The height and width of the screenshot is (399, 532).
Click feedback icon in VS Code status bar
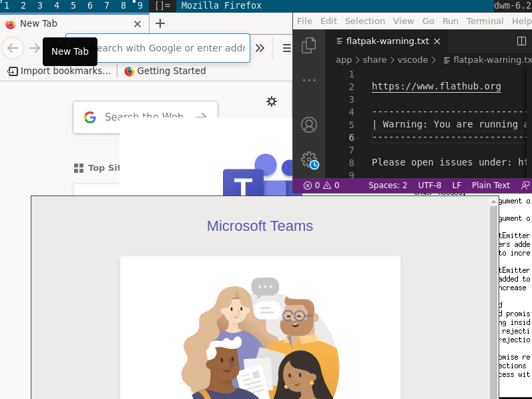(x=525, y=185)
